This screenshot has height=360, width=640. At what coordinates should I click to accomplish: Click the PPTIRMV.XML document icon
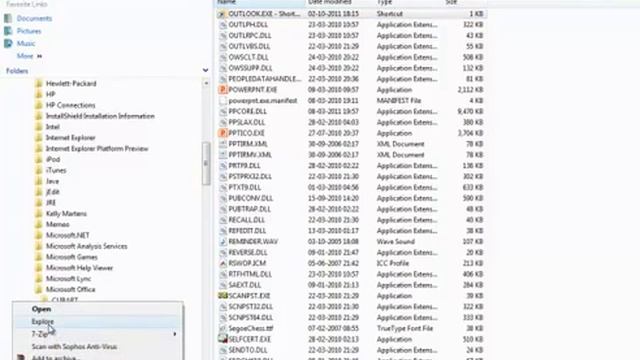[222, 155]
